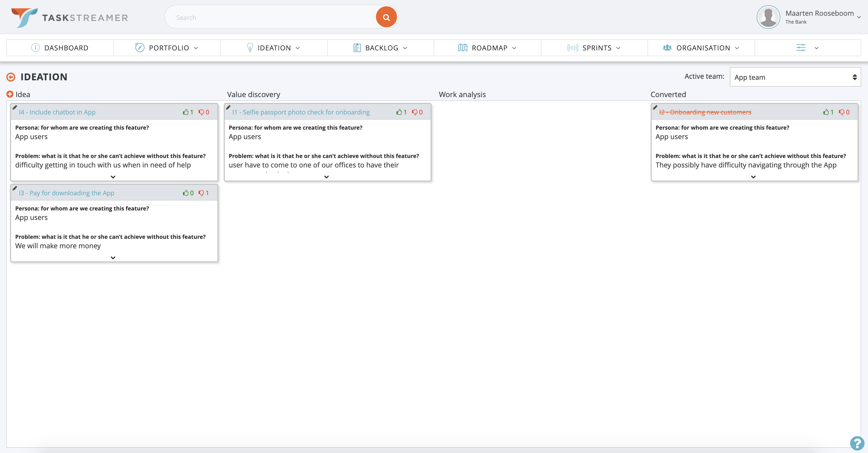Click the search input field
This screenshot has height=453, width=868.
click(277, 18)
